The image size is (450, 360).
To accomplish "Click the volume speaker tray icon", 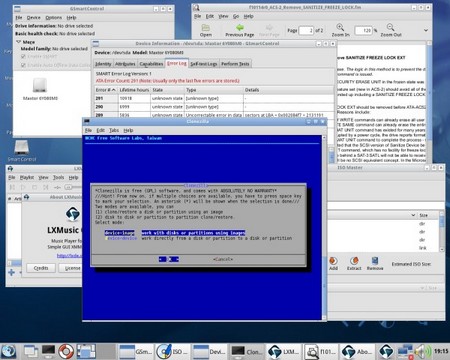I will click(422, 352).
